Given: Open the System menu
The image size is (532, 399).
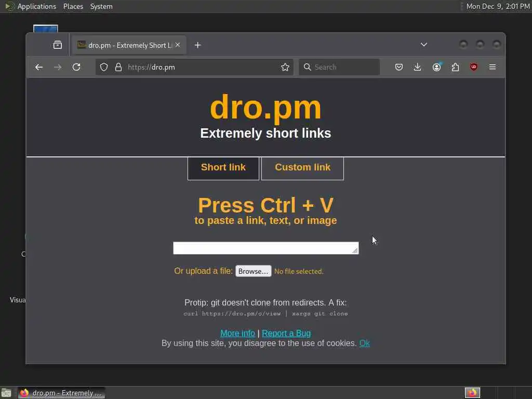Looking at the screenshot, I should [101, 6].
